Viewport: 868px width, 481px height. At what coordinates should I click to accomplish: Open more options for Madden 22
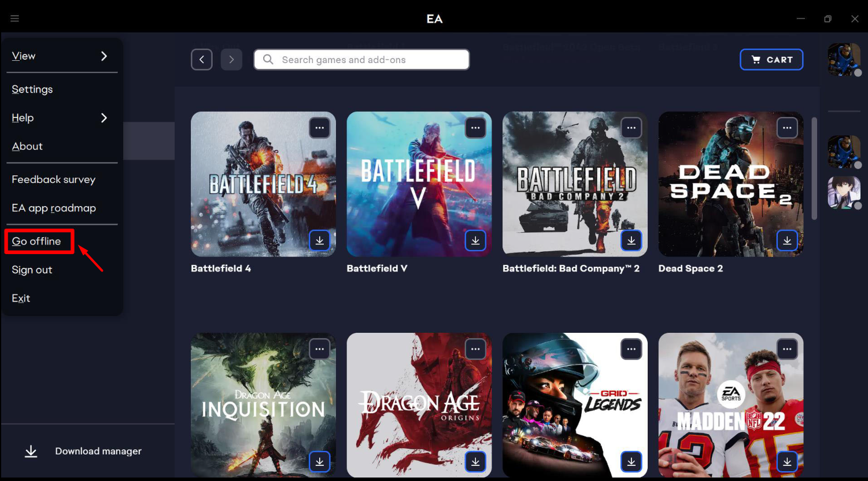pos(787,349)
